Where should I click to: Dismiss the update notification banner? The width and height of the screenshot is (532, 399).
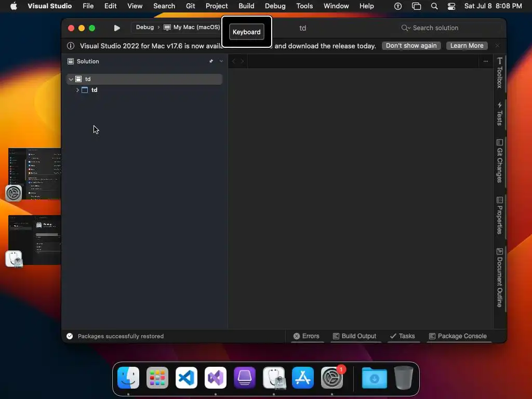[x=497, y=46]
